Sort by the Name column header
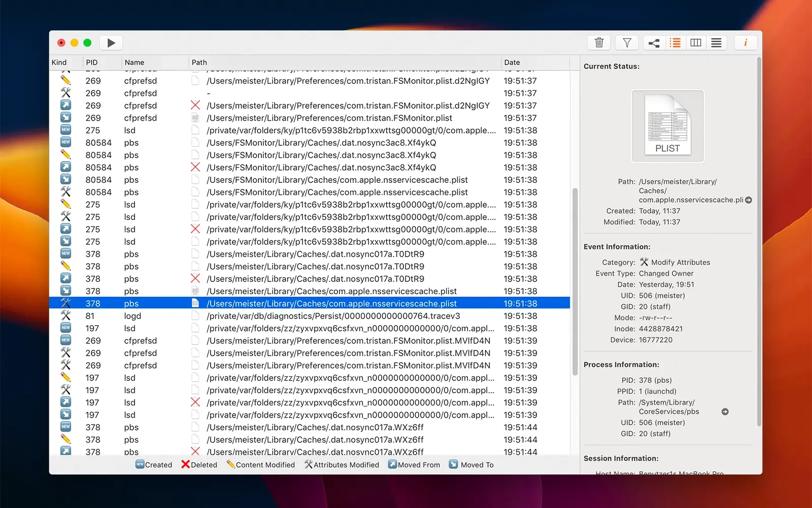 tap(134, 62)
